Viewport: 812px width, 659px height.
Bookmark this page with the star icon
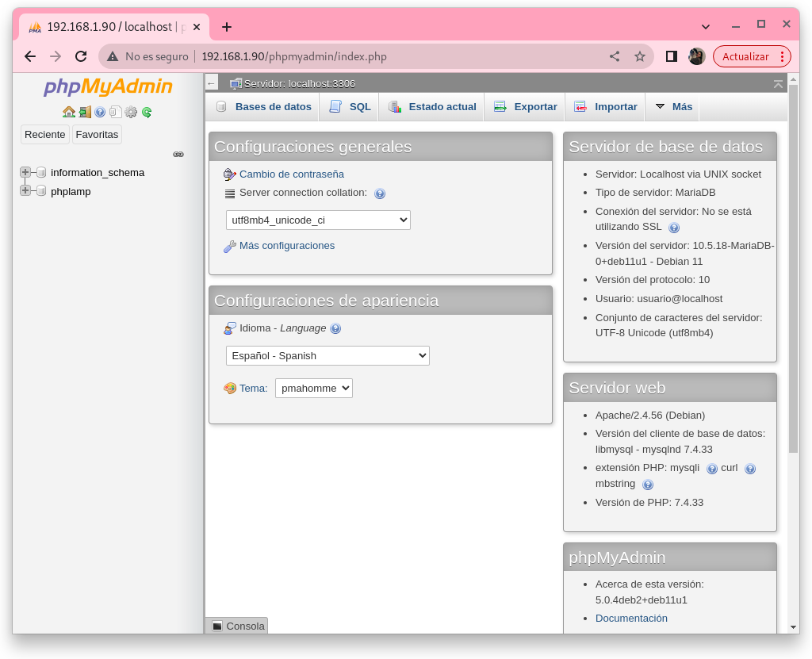coord(640,56)
